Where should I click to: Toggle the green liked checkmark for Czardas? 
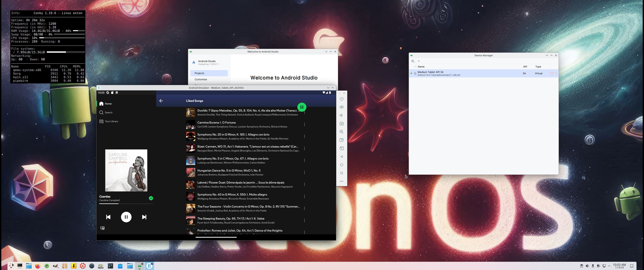click(x=151, y=198)
